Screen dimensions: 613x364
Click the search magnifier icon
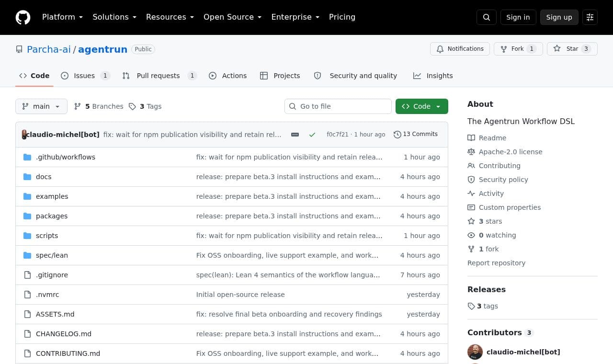tap(487, 17)
